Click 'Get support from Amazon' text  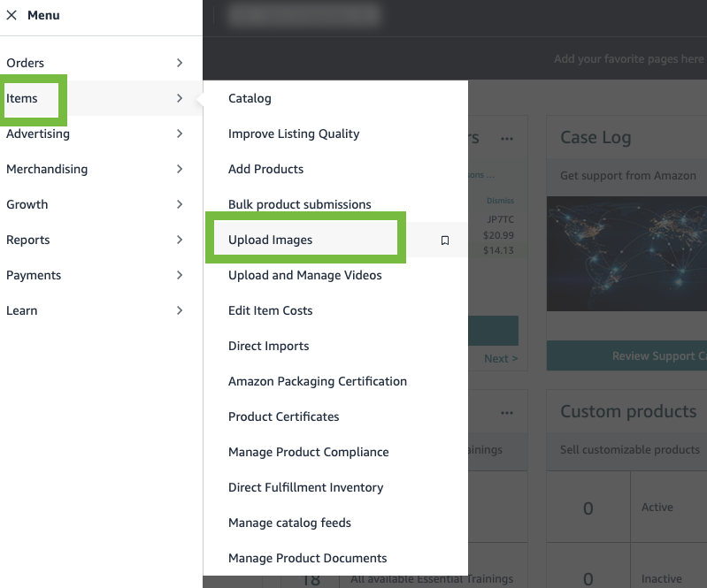pyautogui.click(x=628, y=176)
